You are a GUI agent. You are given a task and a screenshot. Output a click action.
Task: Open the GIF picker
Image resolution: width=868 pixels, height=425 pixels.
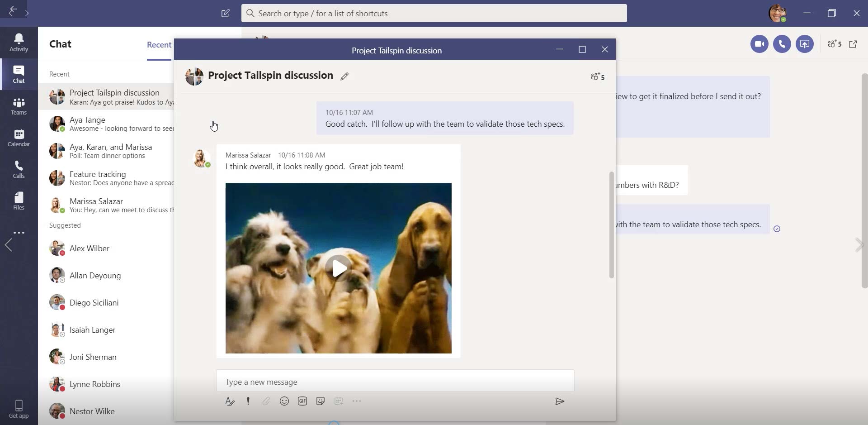pyautogui.click(x=302, y=401)
